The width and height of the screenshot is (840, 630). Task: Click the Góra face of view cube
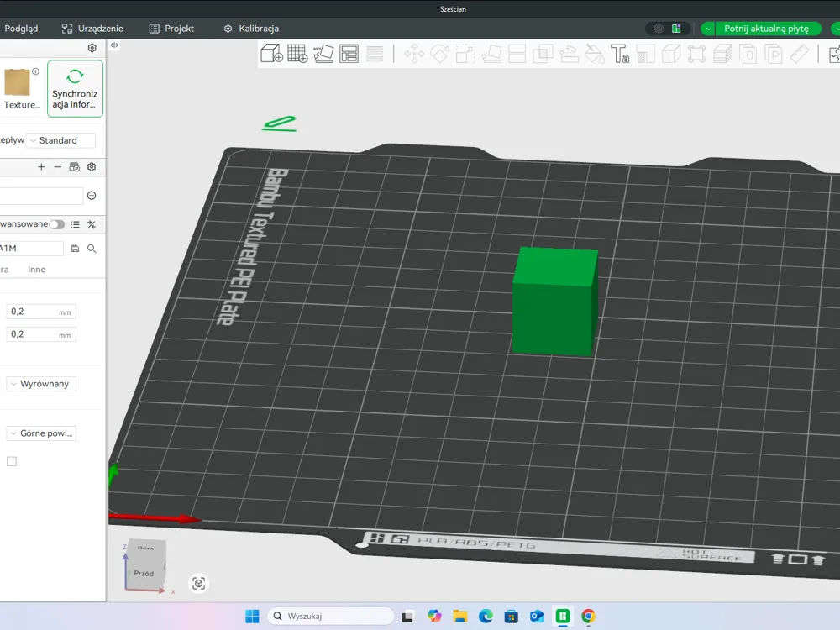pyautogui.click(x=145, y=548)
